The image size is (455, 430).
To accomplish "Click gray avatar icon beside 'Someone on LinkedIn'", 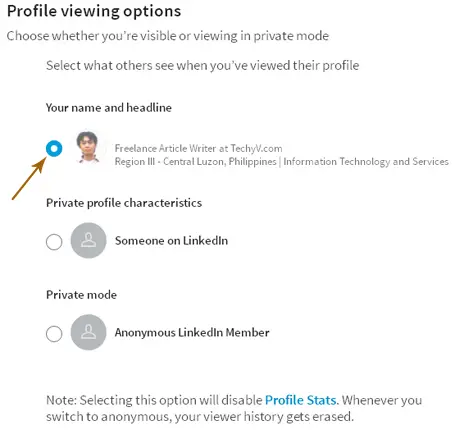I will pos(88,240).
